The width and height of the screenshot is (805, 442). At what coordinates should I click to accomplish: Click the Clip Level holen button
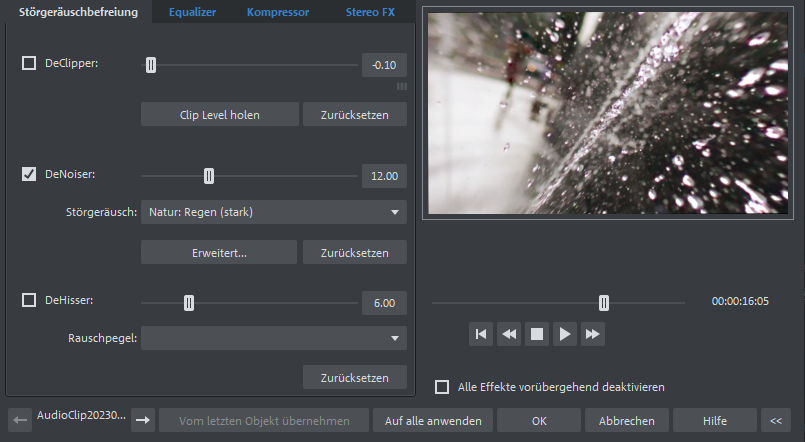click(219, 114)
